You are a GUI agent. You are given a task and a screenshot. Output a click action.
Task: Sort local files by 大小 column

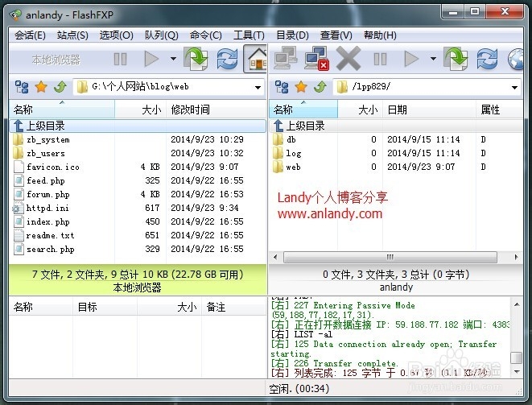coord(141,110)
